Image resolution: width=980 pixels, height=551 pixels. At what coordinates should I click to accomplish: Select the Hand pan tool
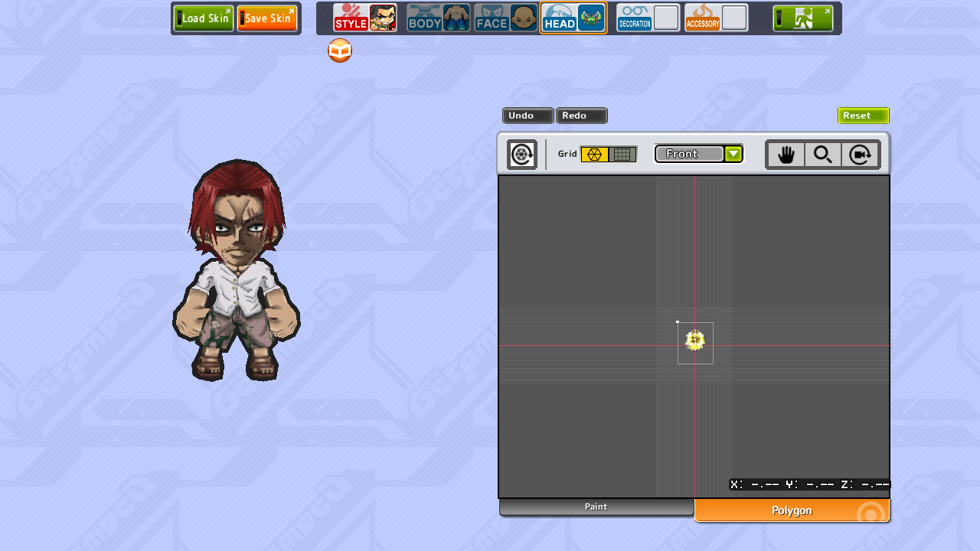click(786, 155)
